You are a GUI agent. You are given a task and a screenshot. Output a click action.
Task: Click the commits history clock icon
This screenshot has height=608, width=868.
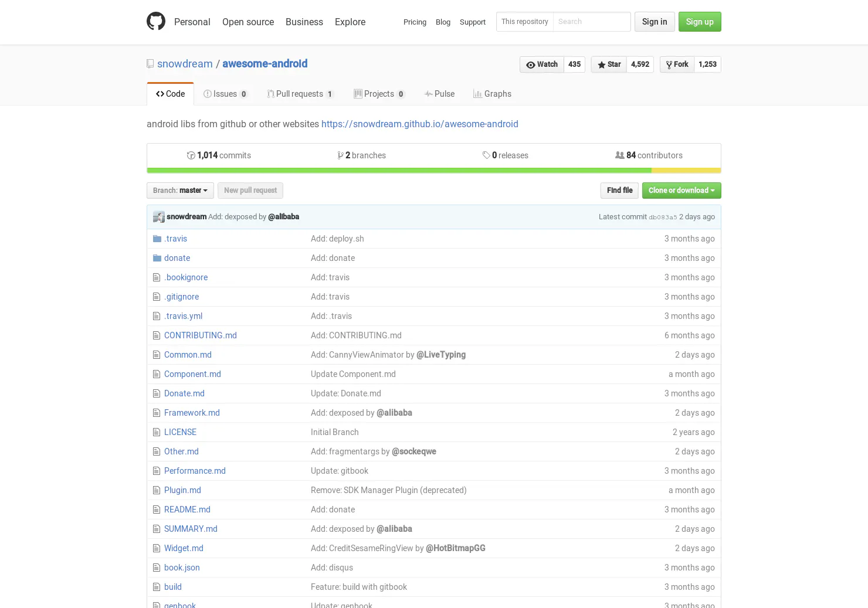(x=191, y=155)
